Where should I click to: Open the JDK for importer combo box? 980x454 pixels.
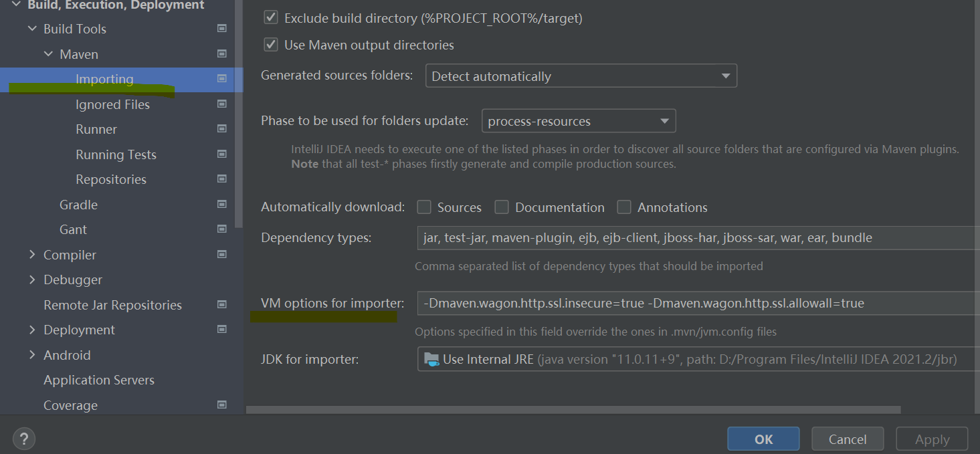[x=698, y=359]
